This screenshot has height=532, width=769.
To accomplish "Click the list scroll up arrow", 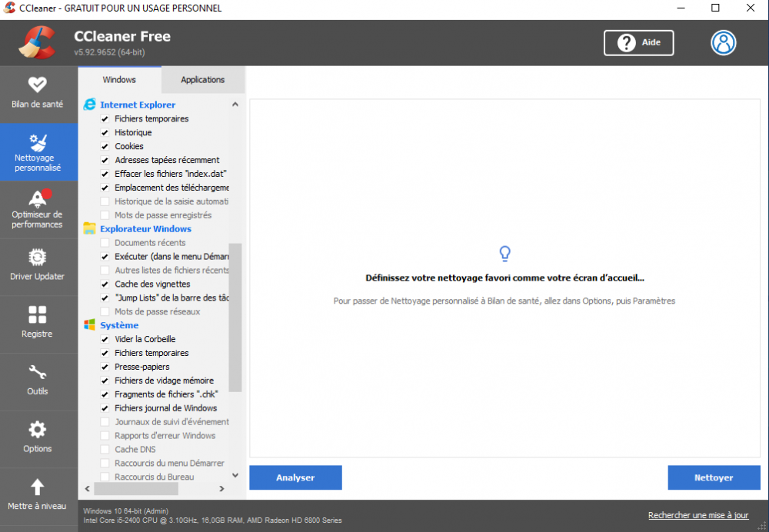I will tap(235, 104).
